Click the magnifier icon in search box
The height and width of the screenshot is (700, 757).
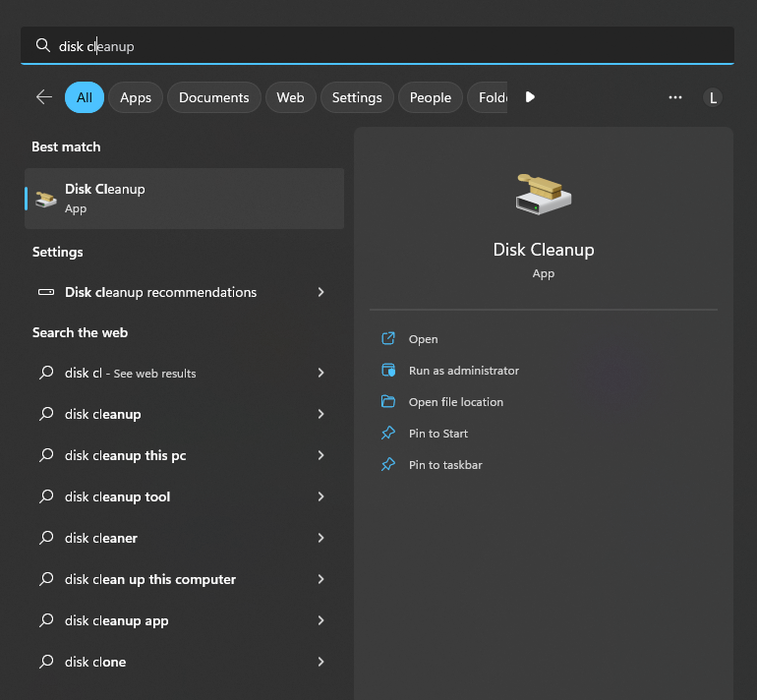coord(43,45)
